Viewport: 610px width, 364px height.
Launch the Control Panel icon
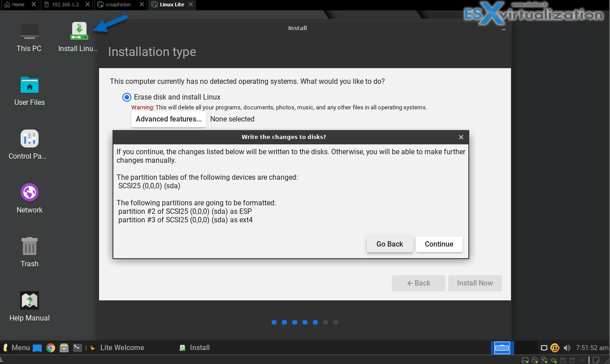click(29, 138)
